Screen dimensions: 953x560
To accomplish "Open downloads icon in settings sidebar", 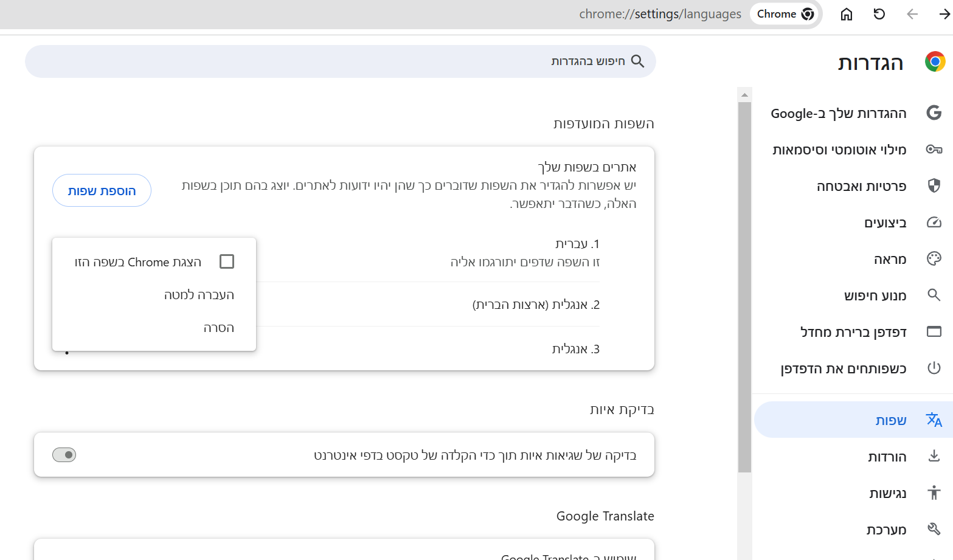I will tap(934, 457).
